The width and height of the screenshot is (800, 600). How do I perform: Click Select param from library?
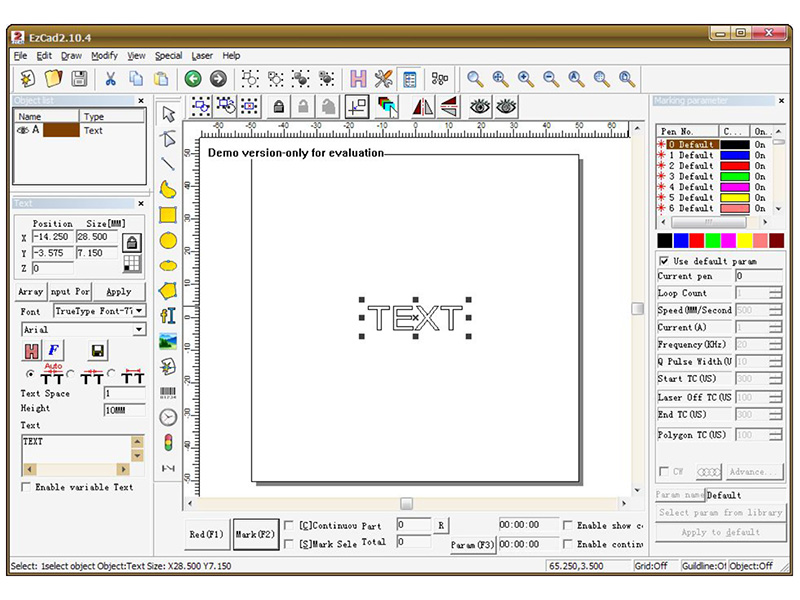point(720,512)
